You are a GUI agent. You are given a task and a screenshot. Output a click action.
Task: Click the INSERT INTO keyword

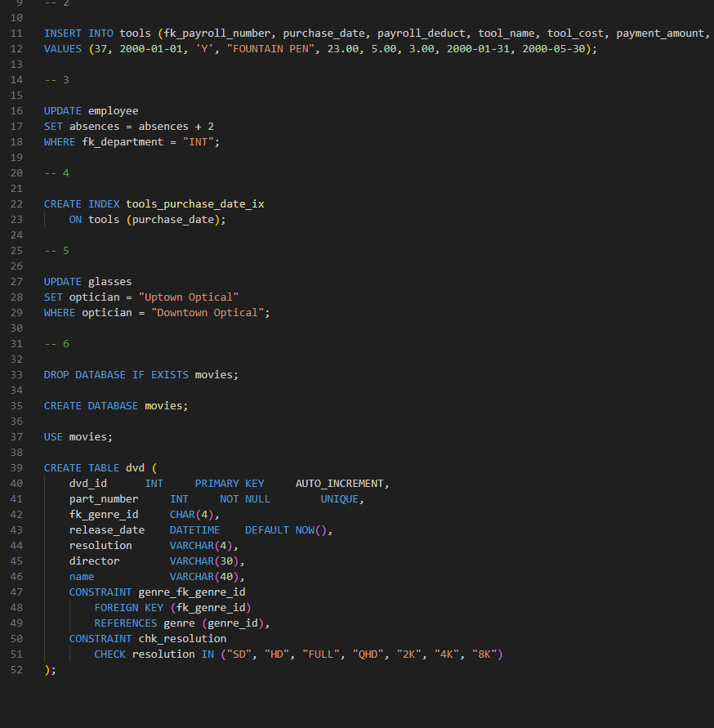69,33
